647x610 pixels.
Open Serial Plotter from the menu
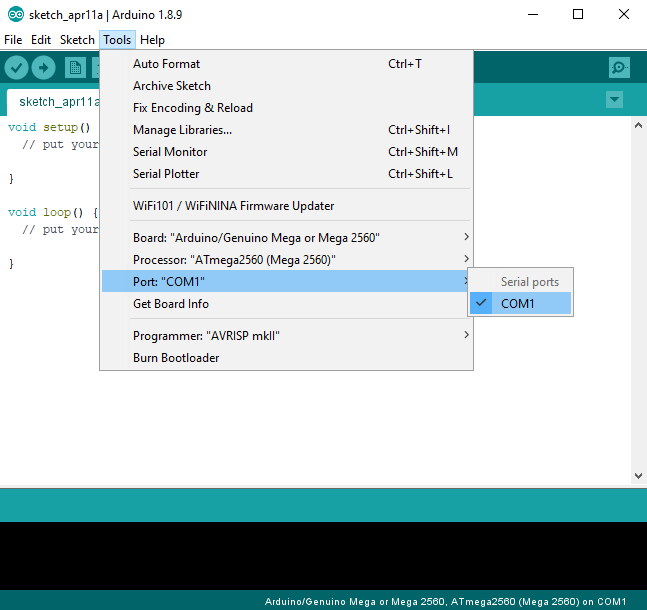166,174
